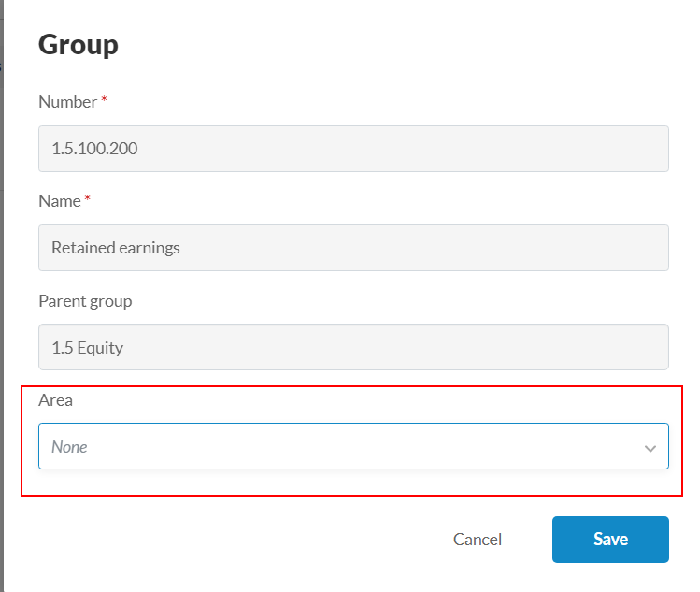Click the Parent group label
Viewport: 700px width, 592px height.
pyautogui.click(x=85, y=301)
